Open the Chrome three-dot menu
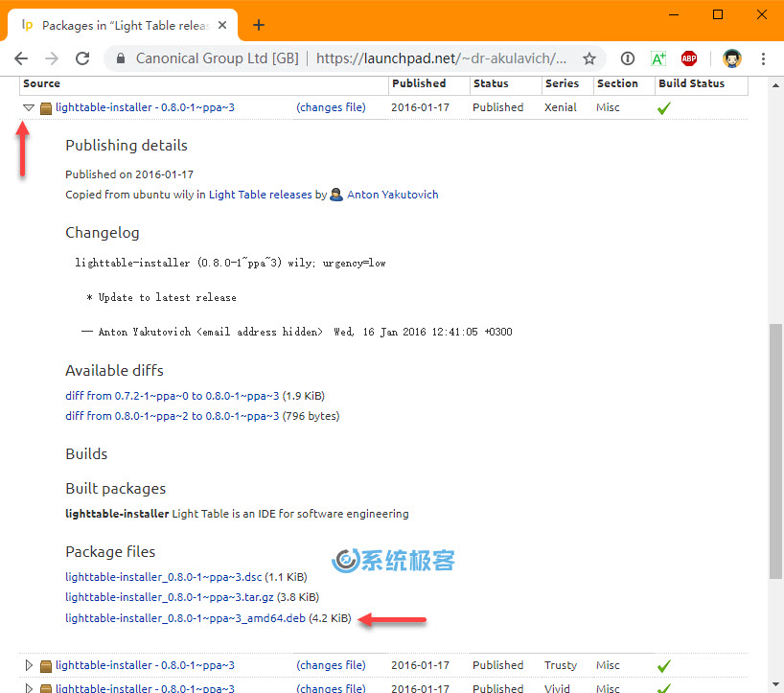784x693 pixels. pyautogui.click(x=763, y=58)
